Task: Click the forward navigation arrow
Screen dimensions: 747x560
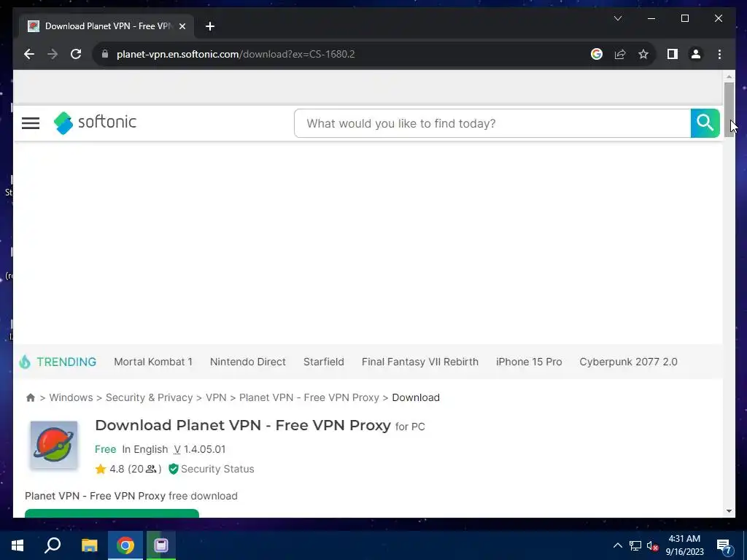Action: 53,54
